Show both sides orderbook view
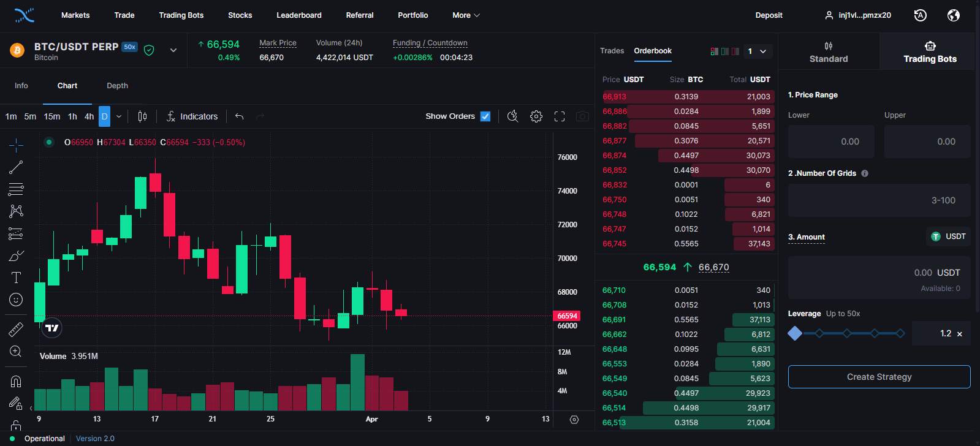Viewport: 980px width, 446px height. [714, 51]
